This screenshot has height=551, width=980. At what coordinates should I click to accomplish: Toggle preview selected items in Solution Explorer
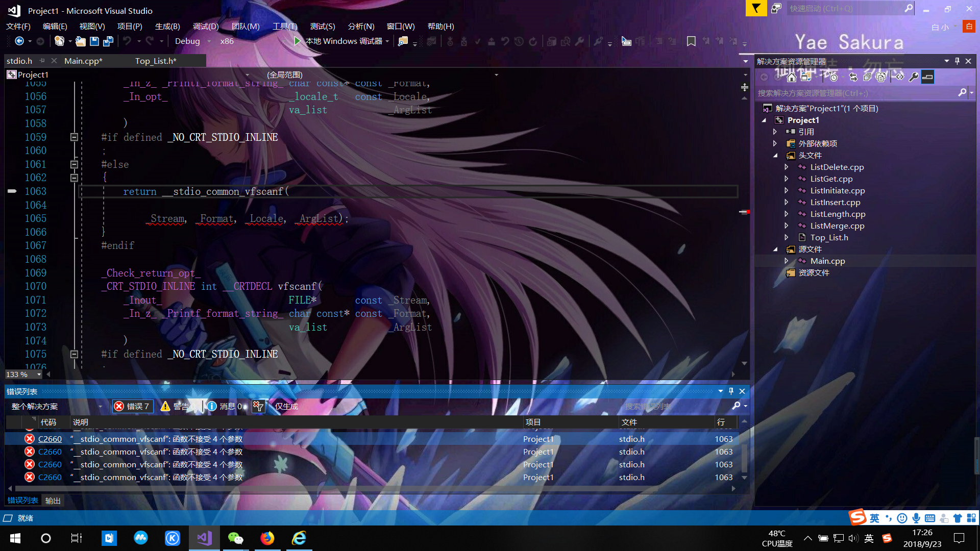pos(927,77)
